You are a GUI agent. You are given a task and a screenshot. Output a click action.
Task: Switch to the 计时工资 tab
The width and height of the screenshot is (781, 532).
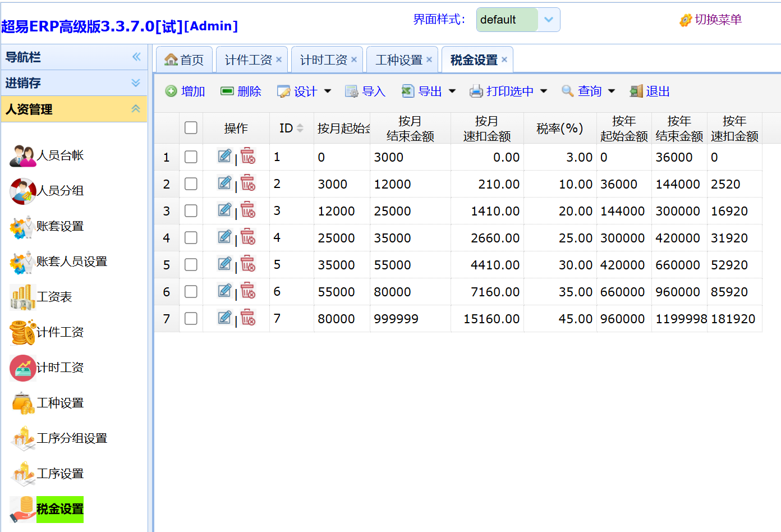click(x=323, y=60)
